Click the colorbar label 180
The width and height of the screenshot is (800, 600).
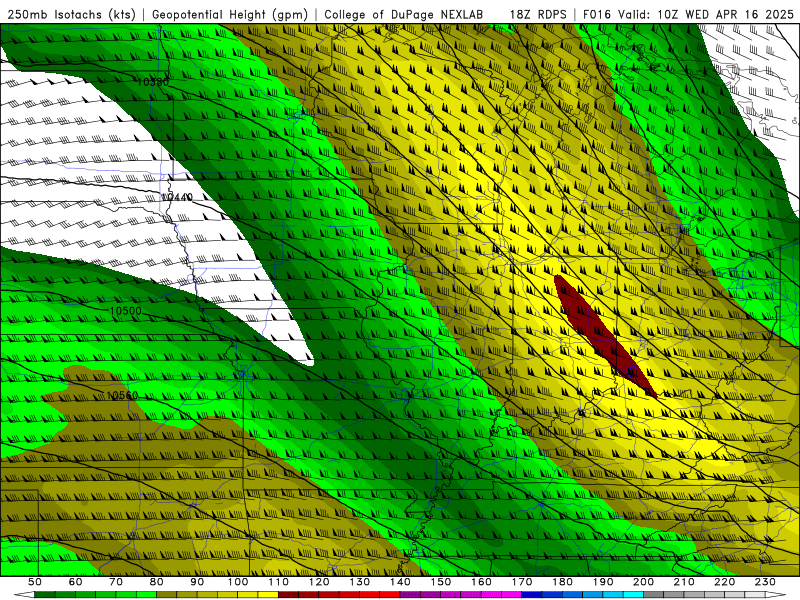tap(562, 582)
